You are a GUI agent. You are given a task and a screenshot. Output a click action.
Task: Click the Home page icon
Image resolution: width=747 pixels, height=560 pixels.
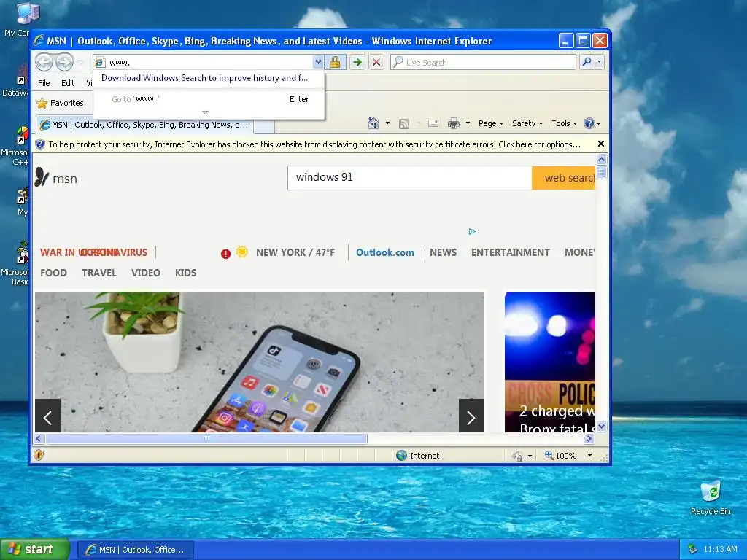click(x=373, y=123)
